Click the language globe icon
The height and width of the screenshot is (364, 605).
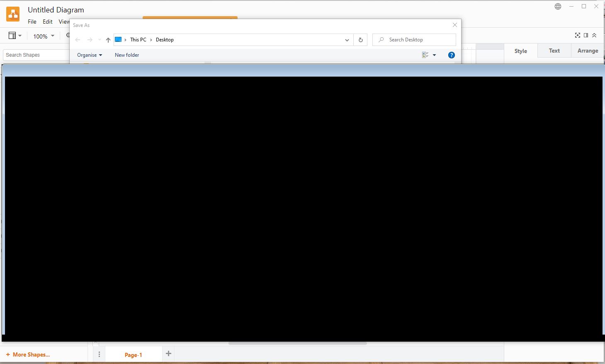point(558,6)
